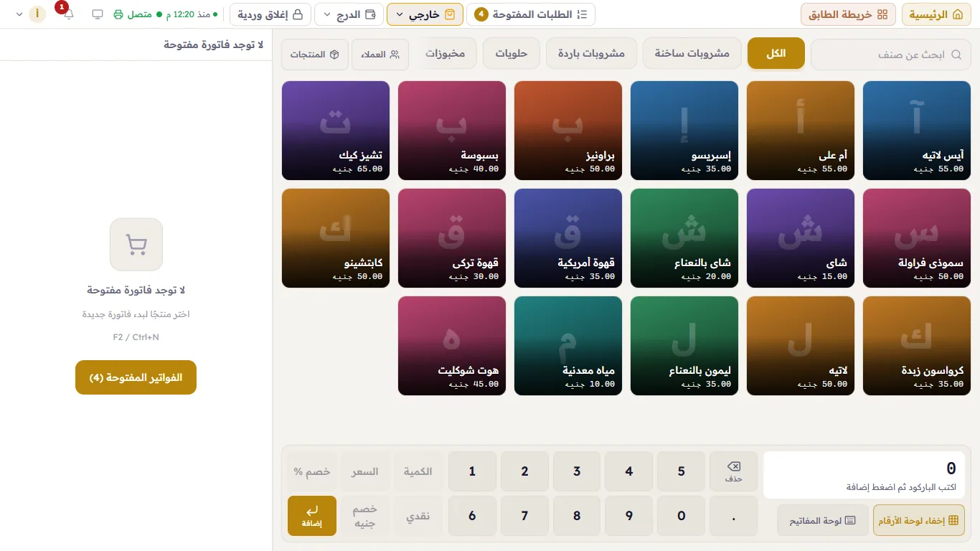
Task: Toggle خصم جنيه amount discount mode
Action: click(x=365, y=516)
